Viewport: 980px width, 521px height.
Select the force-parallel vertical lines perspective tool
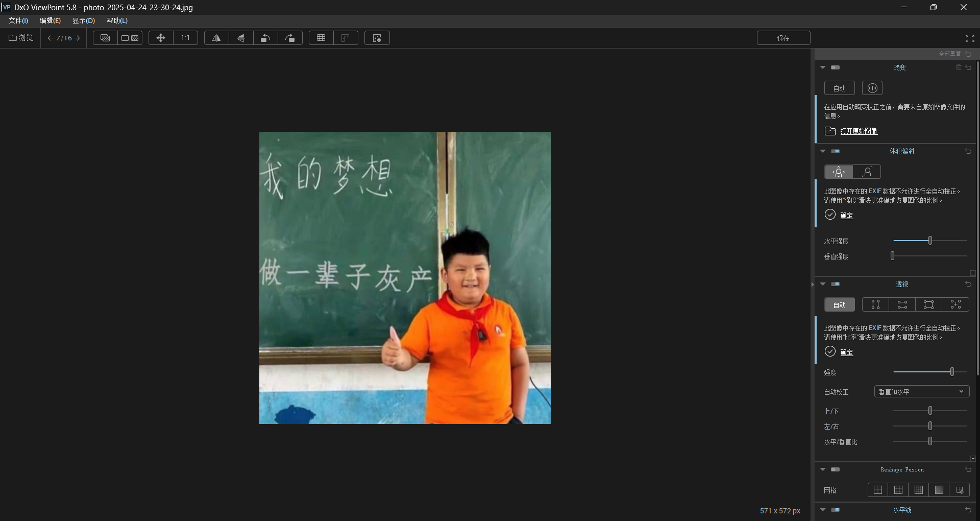(x=875, y=304)
